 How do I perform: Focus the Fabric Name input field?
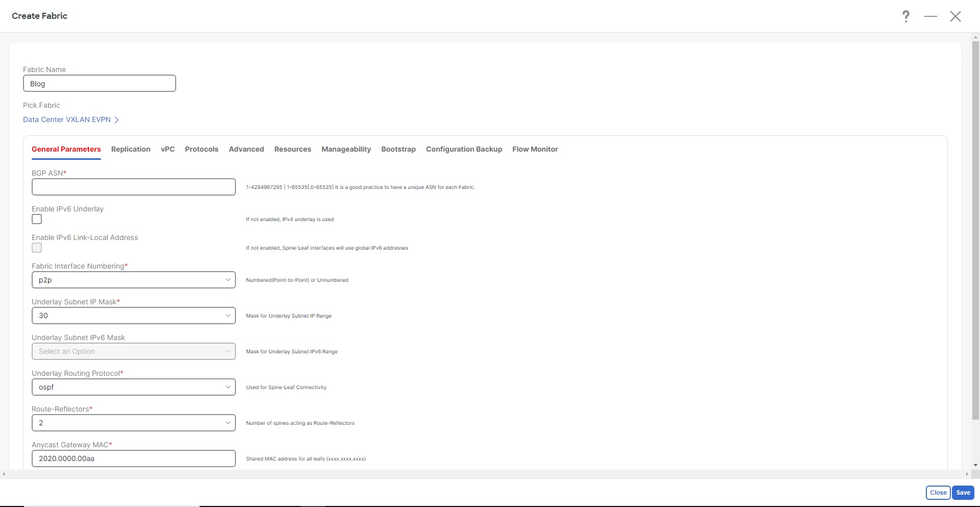[x=100, y=84]
